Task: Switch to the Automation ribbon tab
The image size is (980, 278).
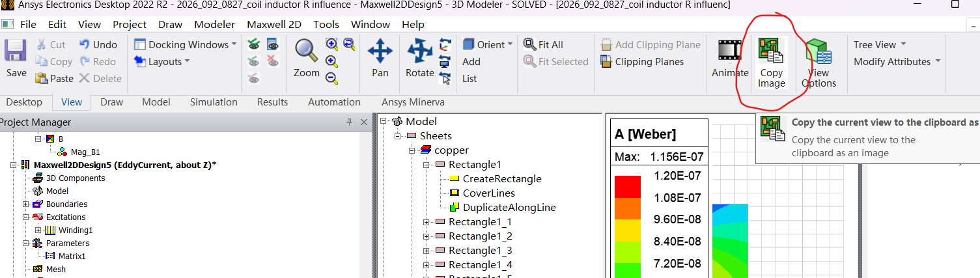Action: coord(334,102)
